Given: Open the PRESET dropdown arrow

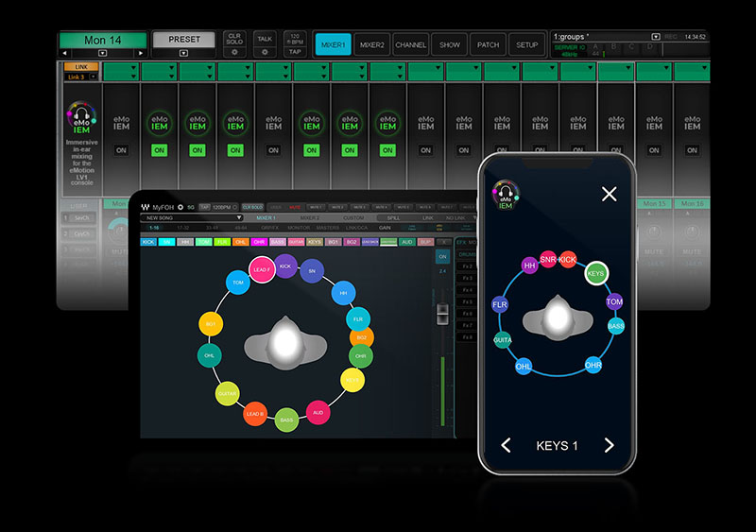Looking at the screenshot, I should point(183,53).
